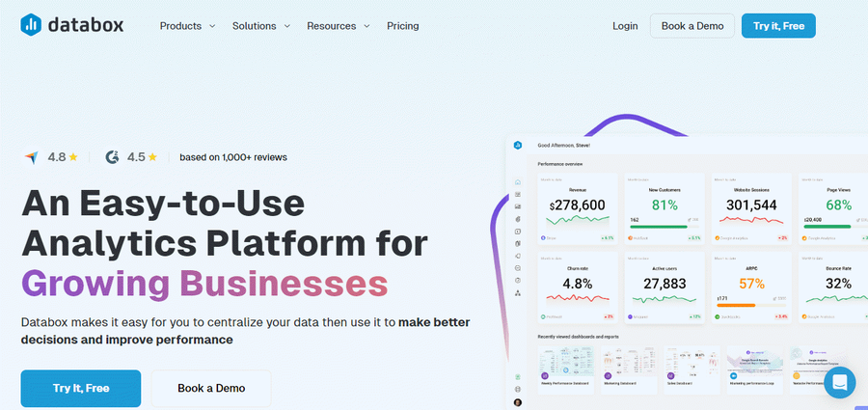Click the Page Views 68% value

pyautogui.click(x=839, y=205)
